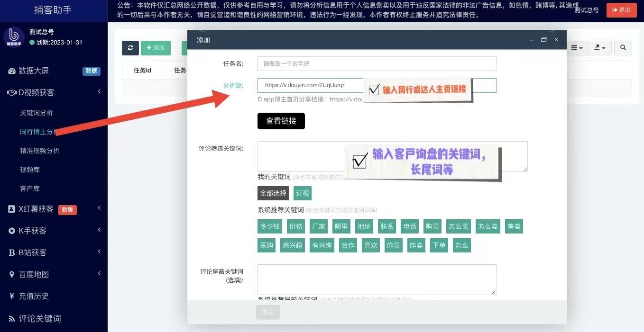Click the 到期:2023-01-31 expiry text
Screen dimensions: 644x332
[59, 42]
